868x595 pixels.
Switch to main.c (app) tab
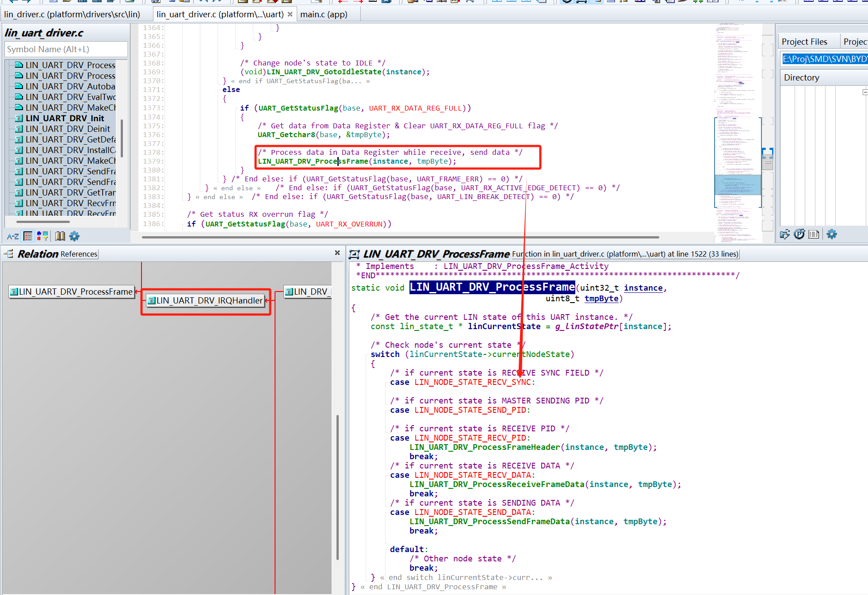(324, 14)
